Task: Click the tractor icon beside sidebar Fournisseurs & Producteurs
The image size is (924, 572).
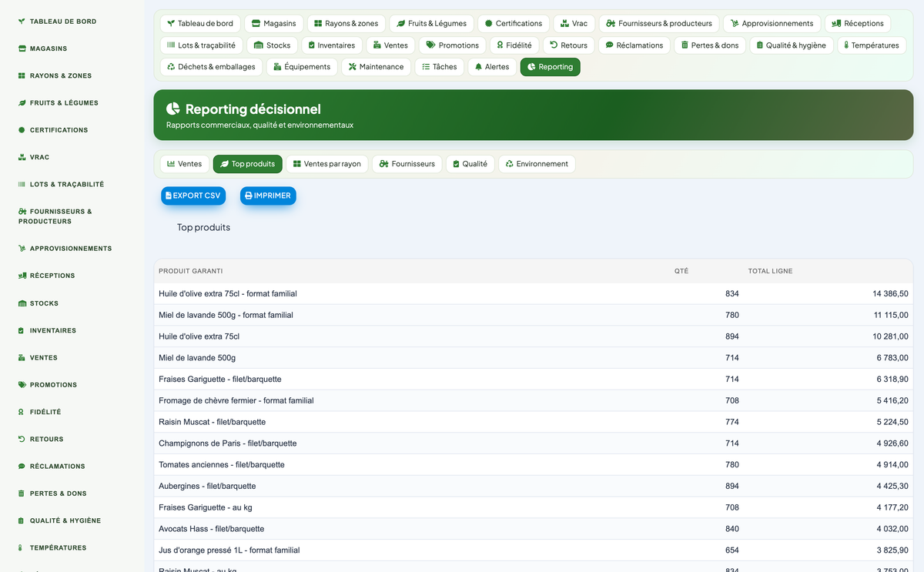Action: 23,212
